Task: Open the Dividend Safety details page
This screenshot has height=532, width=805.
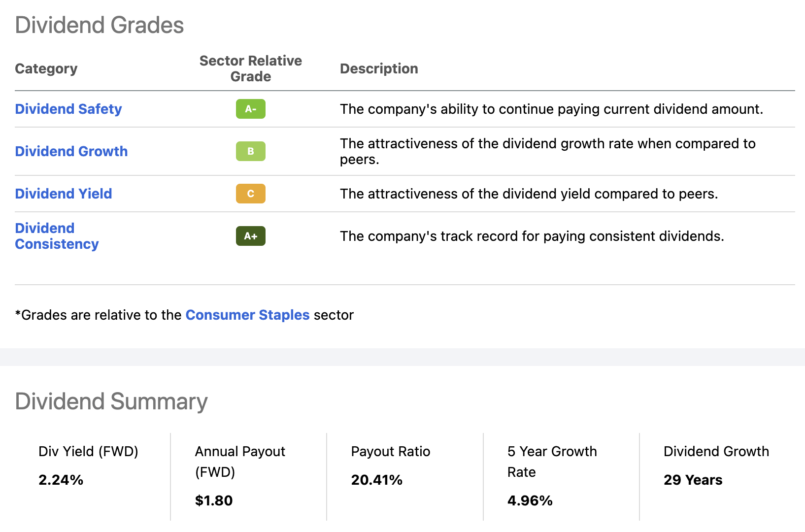Action: (68, 109)
